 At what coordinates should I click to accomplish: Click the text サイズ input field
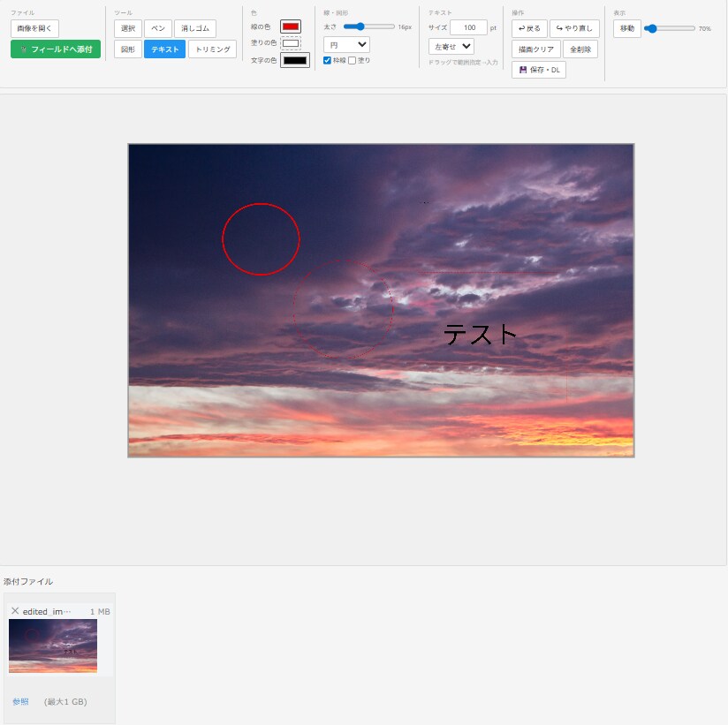point(468,28)
